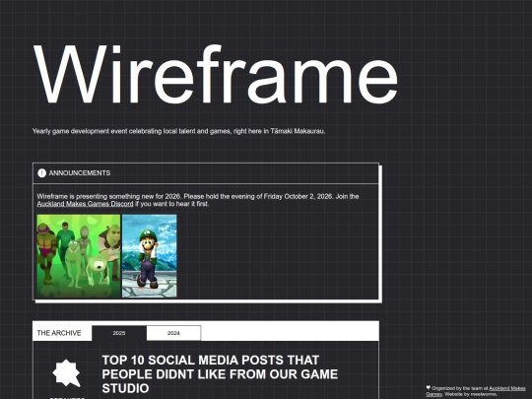The image size is (532, 399).
Task: Click the 'Wireframe is presenting something new' text
Action: tap(198, 200)
